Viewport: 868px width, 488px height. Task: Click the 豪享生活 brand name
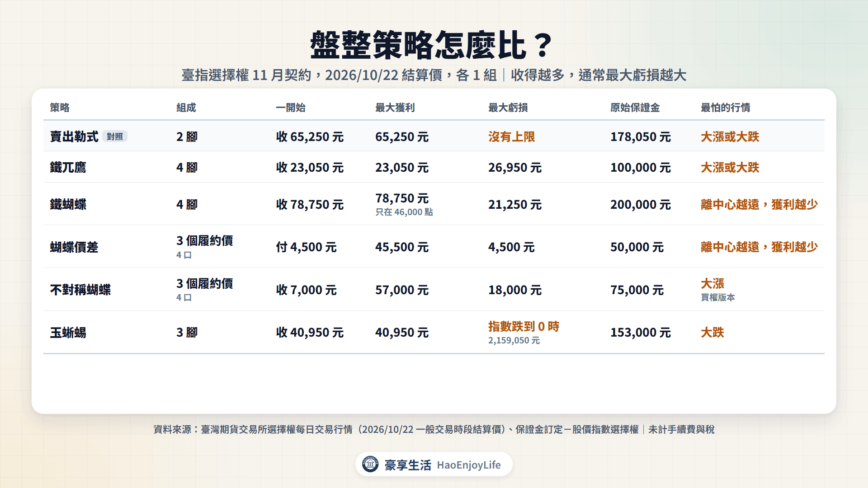click(x=408, y=465)
